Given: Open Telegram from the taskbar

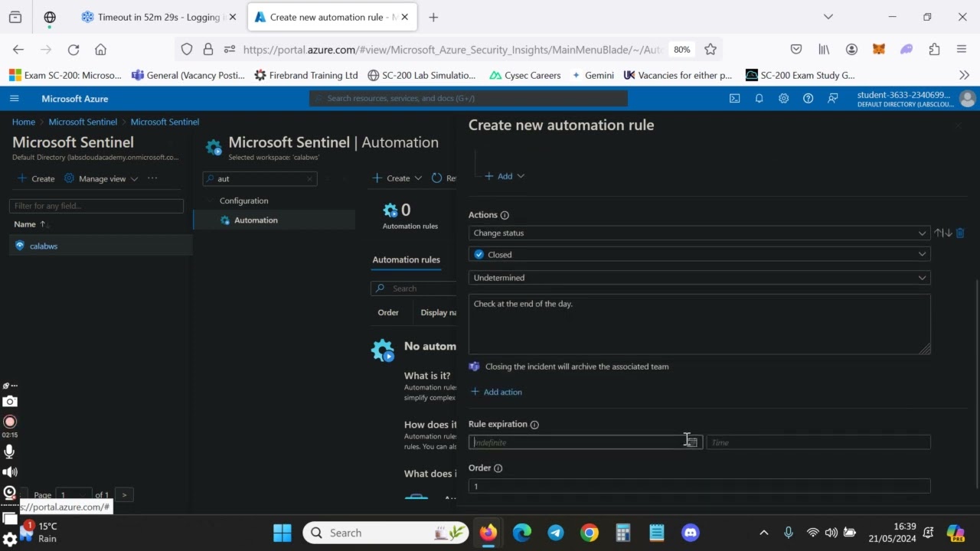Looking at the screenshot, I should click(556, 533).
